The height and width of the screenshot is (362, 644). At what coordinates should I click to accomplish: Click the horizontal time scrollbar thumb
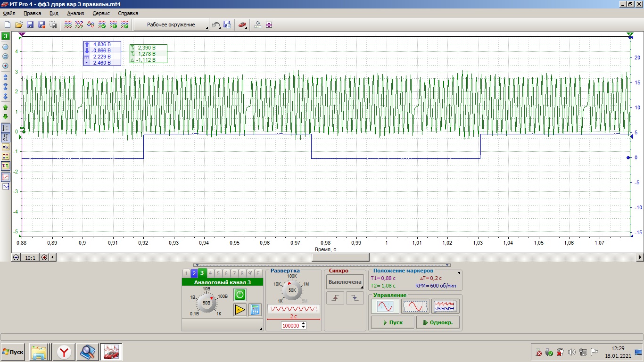[341, 257]
